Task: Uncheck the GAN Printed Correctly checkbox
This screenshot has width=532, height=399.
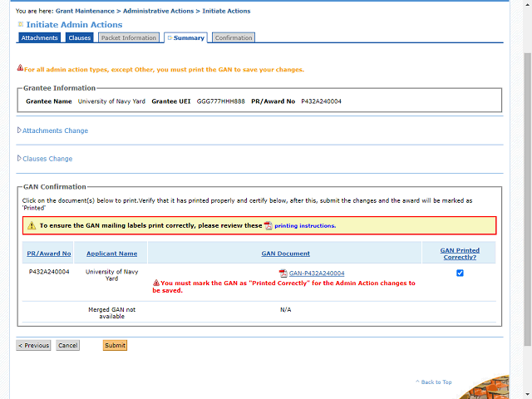Action: [x=460, y=273]
